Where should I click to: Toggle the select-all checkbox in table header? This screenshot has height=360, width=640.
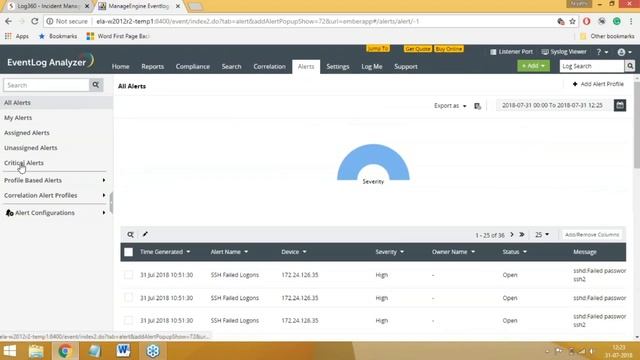pos(128,252)
